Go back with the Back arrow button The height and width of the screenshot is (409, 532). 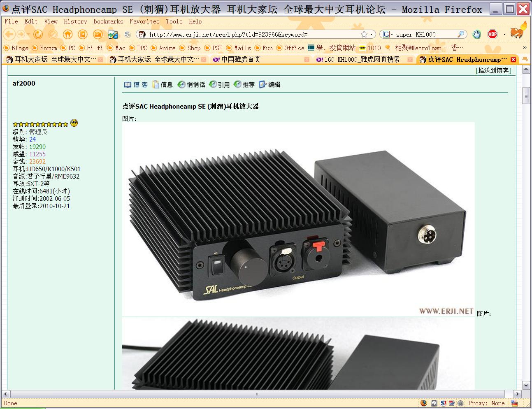9,35
